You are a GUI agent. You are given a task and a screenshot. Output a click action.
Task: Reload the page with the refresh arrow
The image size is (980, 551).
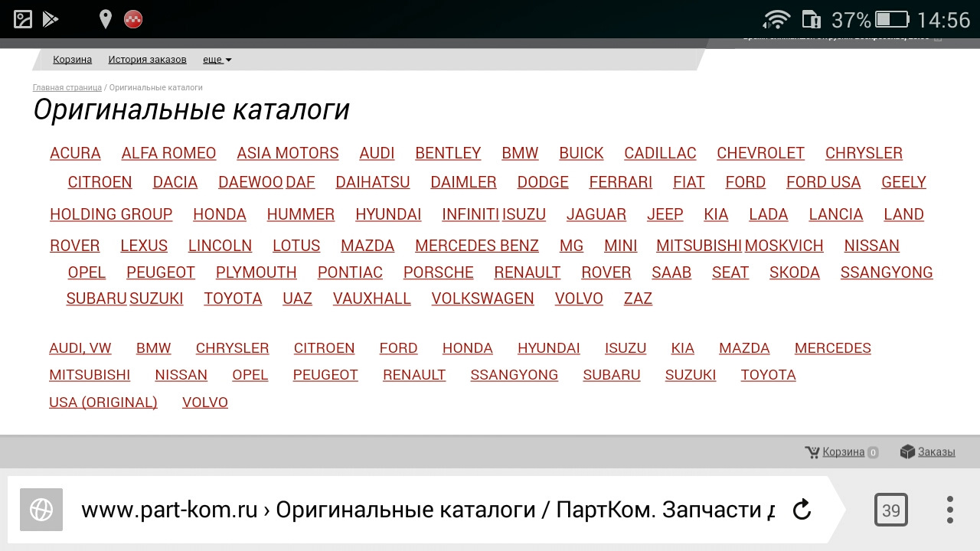pyautogui.click(x=802, y=510)
